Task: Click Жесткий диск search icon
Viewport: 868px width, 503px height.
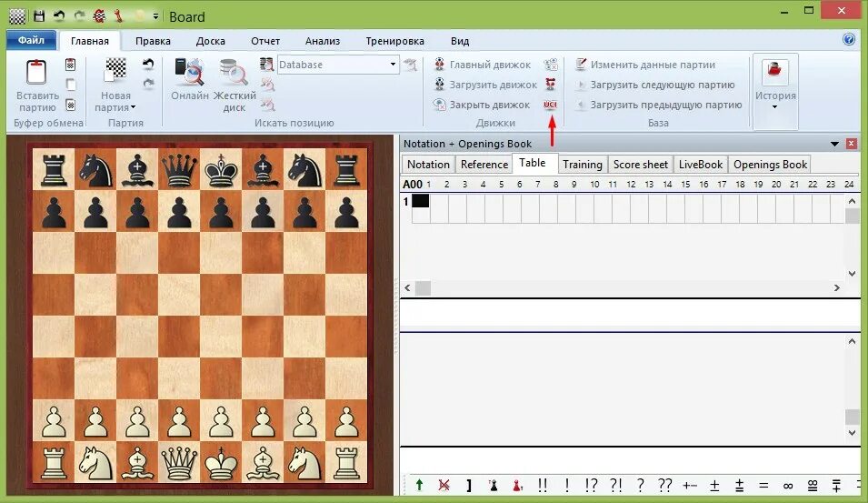Action: pyautogui.click(x=234, y=73)
